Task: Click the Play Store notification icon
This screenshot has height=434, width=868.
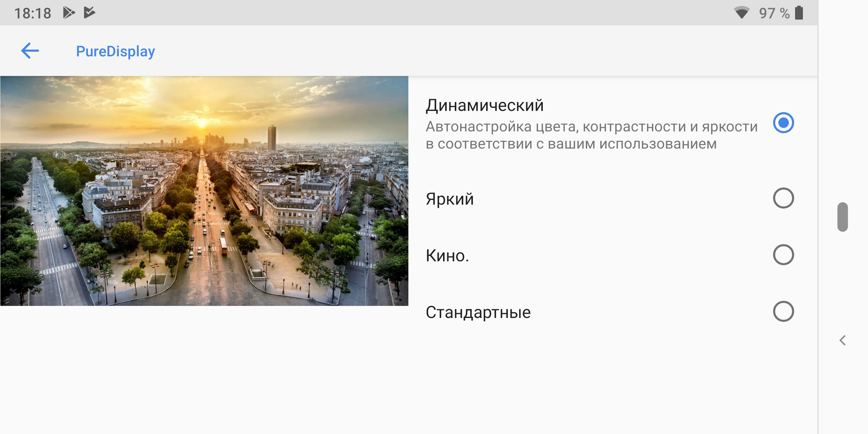Action: pyautogui.click(x=69, y=13)
